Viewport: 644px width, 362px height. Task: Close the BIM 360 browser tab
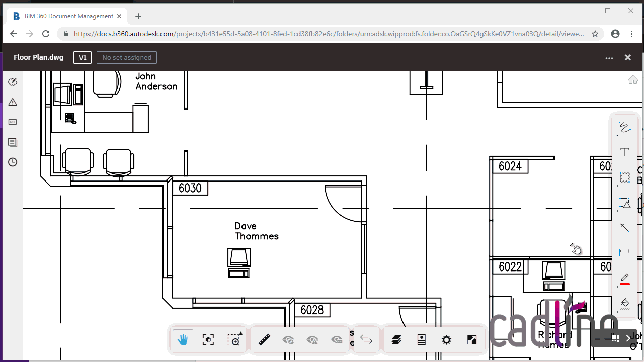(119, 16)
